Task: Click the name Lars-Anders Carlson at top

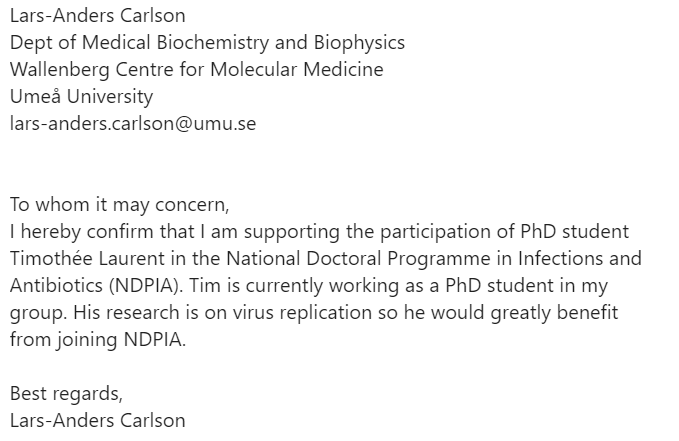Action: pos(97,16)
